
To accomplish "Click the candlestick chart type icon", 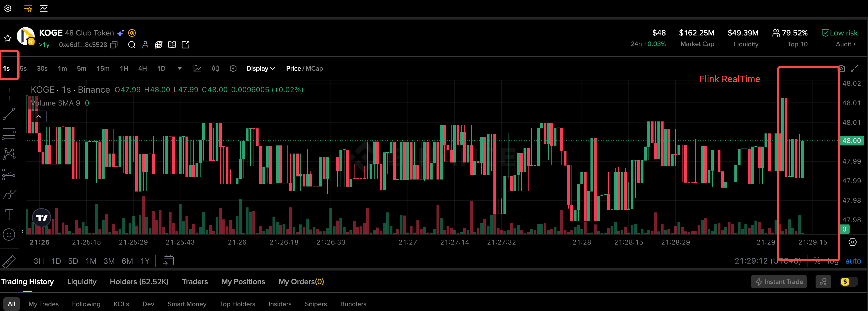I will click(x=215, y=68).
